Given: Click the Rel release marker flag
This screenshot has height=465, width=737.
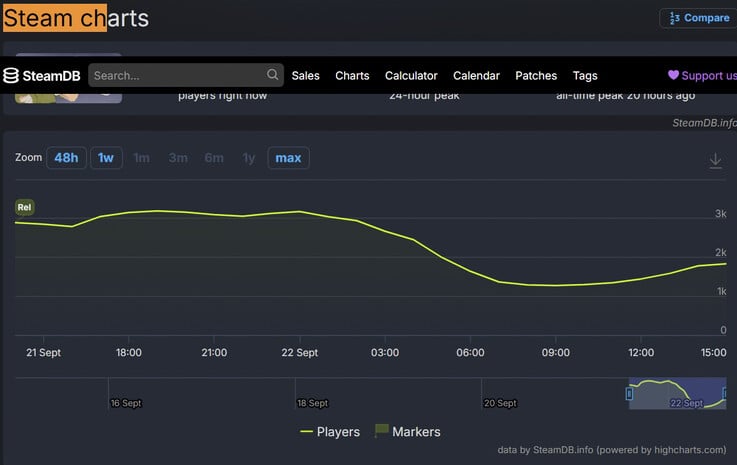Looking at the screenshot, I should pos(24,207).
